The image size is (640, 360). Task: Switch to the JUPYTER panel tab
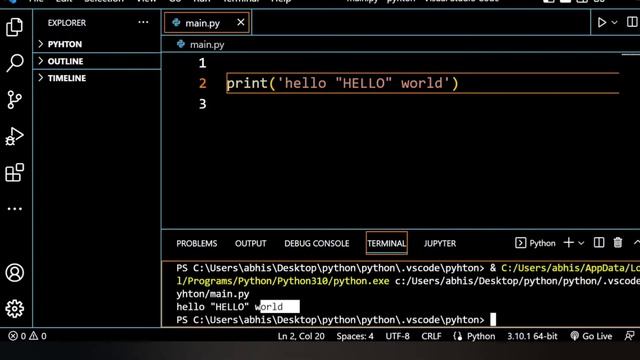tap(440, 243)
